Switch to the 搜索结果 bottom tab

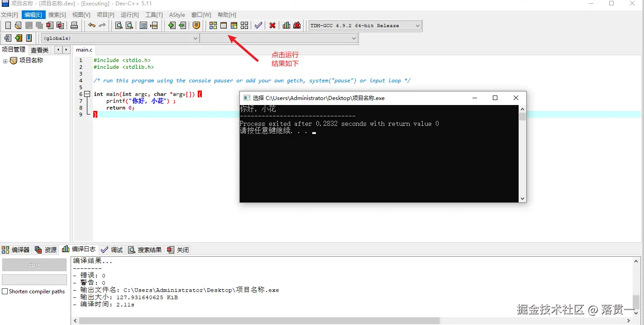(145, 250)
